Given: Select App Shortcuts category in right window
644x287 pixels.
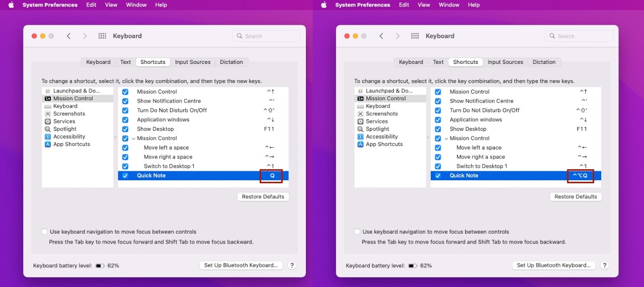Looking at the screenshot, I should click(390, 144).
